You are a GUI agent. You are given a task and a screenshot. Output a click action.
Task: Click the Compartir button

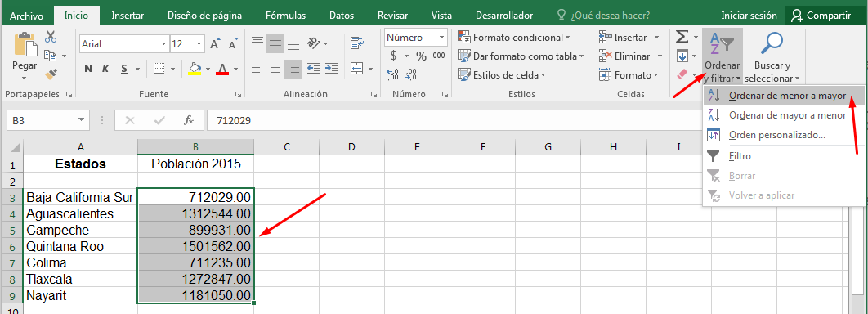(821, 16)
